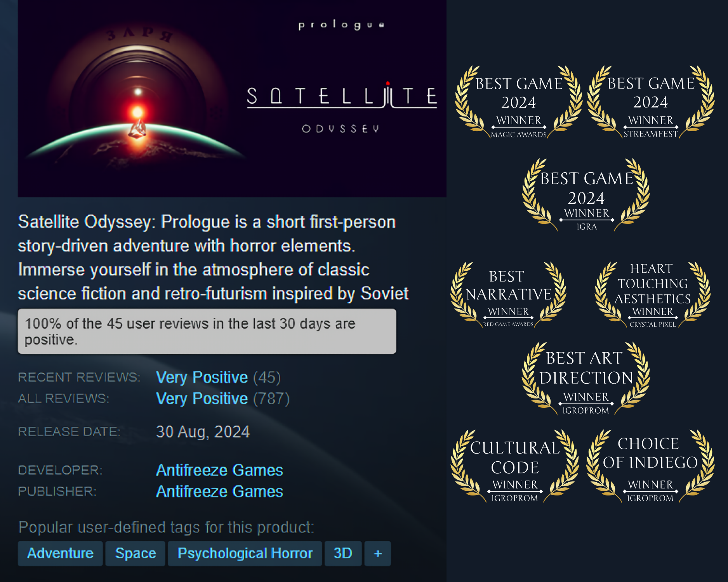
Task: Click the Satellite Odyssey prologue header image
Action: click(232, 99)
